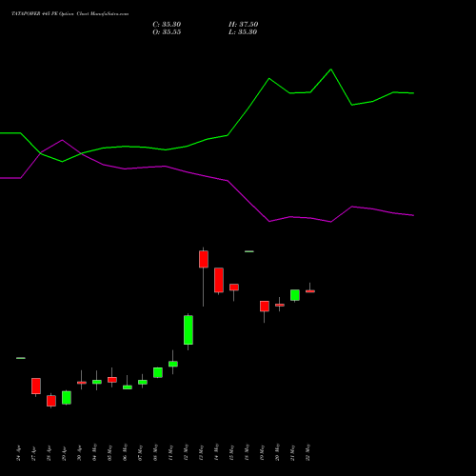Select the close value C: 35.30
The height and width of the screenshot is (476, 476).
pos(167,25)
